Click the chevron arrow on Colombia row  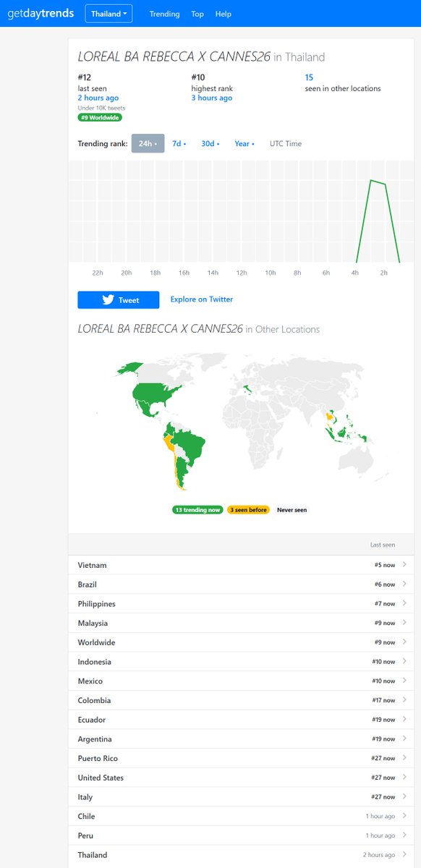point(404,700)
